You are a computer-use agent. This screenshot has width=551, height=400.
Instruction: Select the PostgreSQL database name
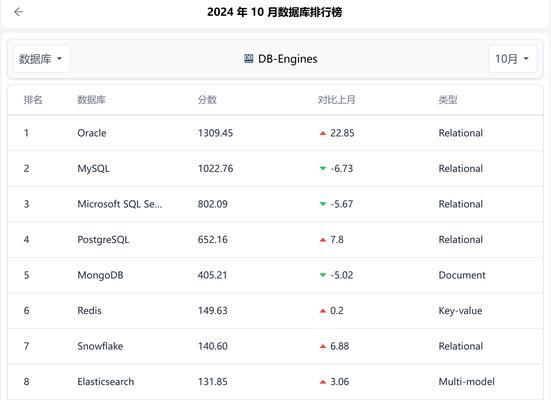103,240
